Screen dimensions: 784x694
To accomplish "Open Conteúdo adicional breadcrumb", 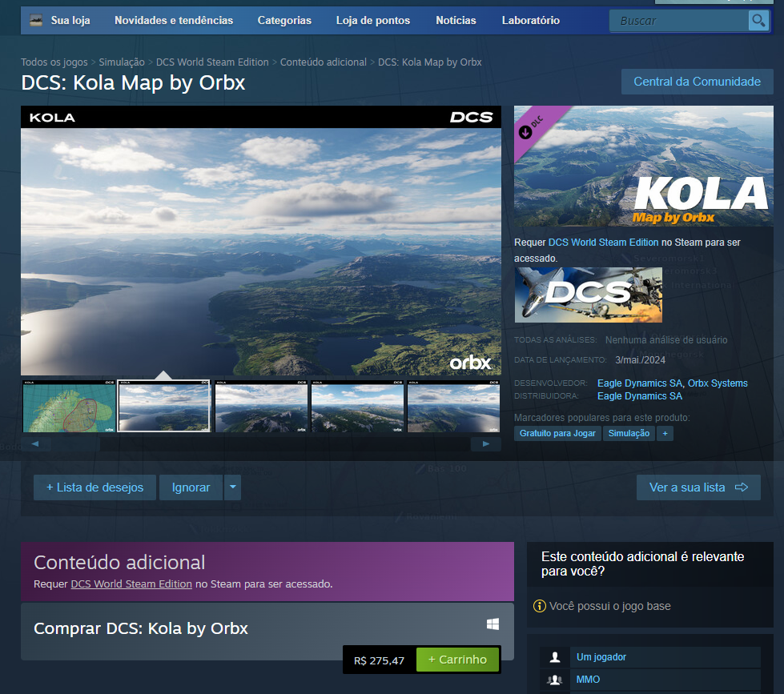I will click(x=323, y=62).
